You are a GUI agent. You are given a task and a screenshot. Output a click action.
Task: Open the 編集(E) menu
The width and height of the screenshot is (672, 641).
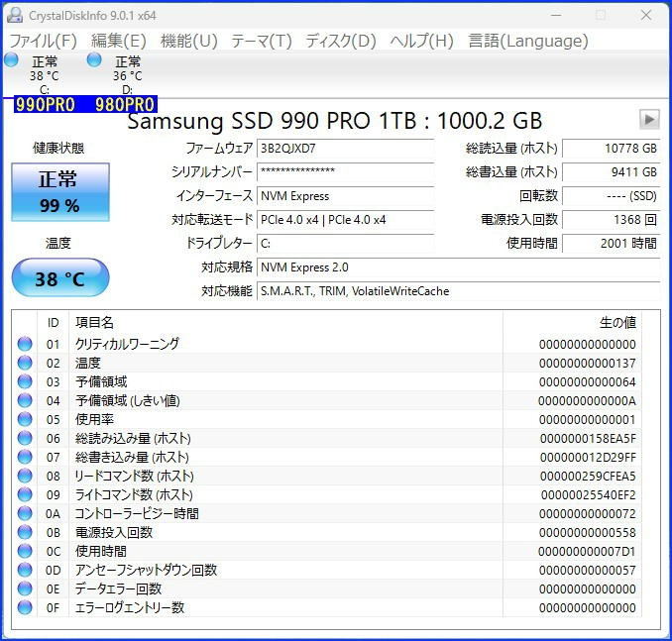(x=119, y=41)
